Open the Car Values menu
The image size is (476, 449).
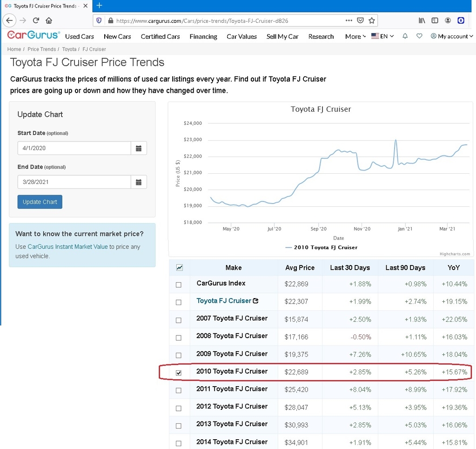(x=241, y=36)
